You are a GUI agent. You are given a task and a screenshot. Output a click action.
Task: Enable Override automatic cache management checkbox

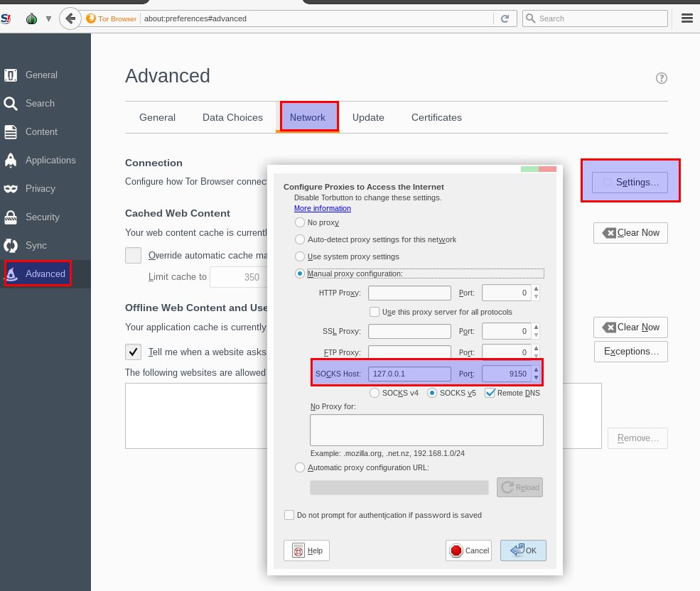pyautogui.click(x=133, y=255)
